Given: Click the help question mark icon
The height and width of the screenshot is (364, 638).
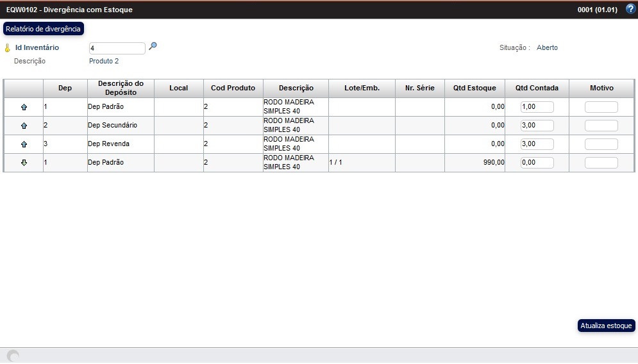Looking at the screenshot, I should click(630, 9).
